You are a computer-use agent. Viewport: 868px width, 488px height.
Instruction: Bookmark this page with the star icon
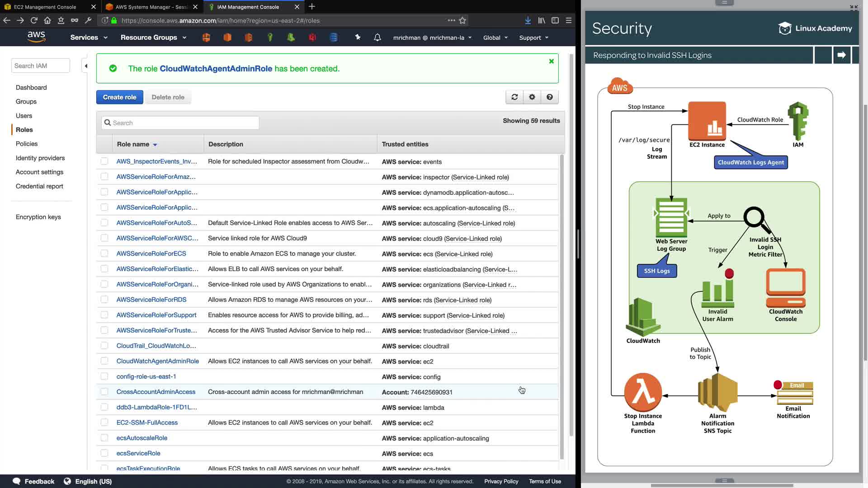462,20
